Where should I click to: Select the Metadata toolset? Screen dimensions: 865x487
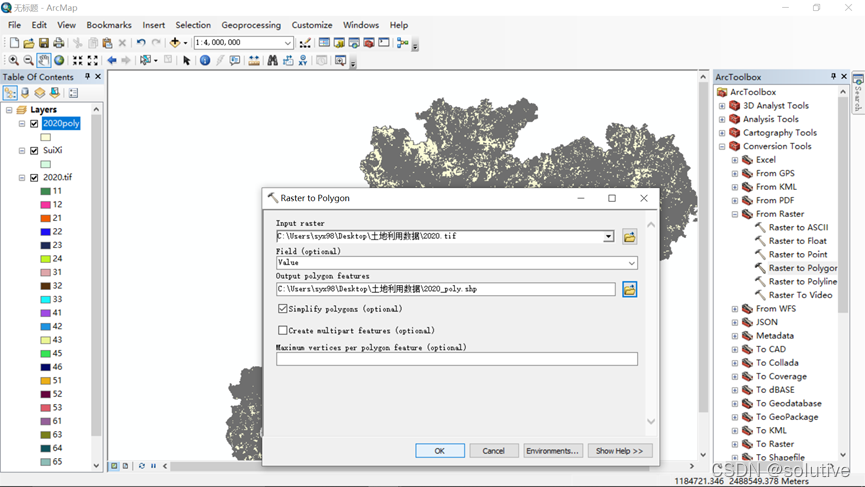click(775, 335)
